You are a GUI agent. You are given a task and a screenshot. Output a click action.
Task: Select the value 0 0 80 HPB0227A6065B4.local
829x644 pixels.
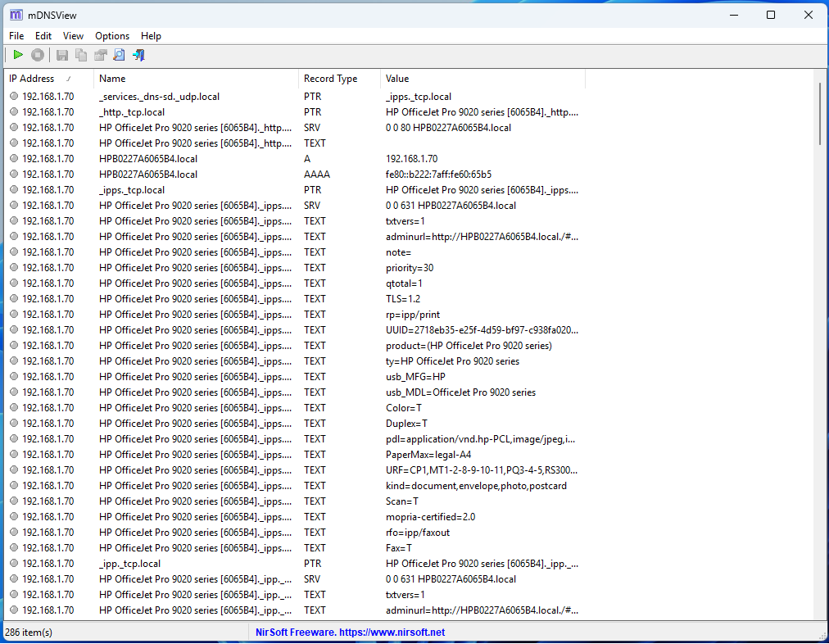pyautogui.click(x=448, y=128)
